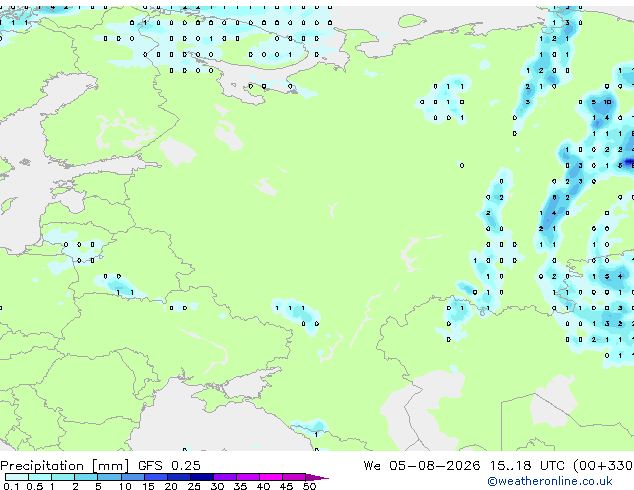This screenshot has height=490, width=634.
Task: Click the 'Precipitation' title word
Action: (42, 466)
